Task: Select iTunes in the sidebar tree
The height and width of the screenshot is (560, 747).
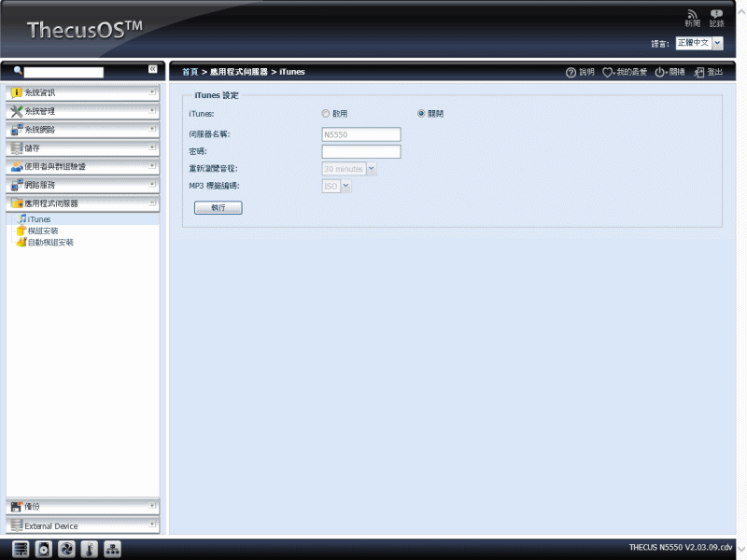Action: tap(39, 219)
